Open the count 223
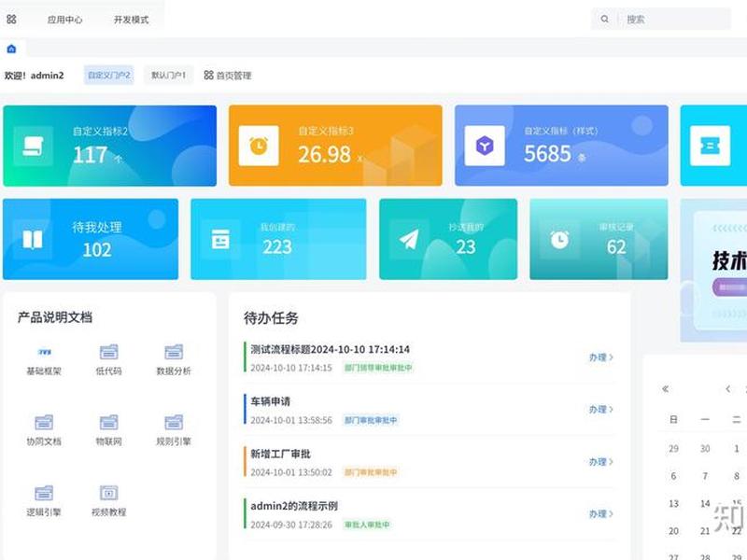 pyautogui.click(x=276, y=246)
